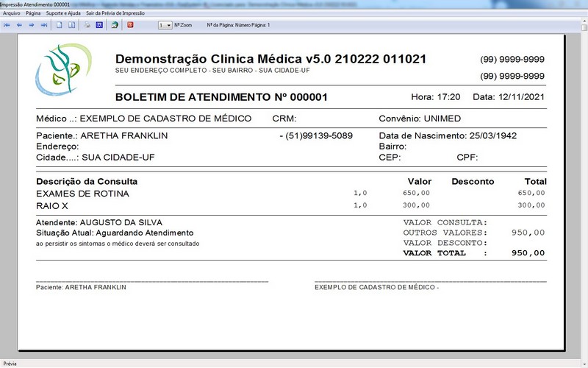Jump to last page arrow
The width and height of the screenshot is (588, 368).
[44, 25]
